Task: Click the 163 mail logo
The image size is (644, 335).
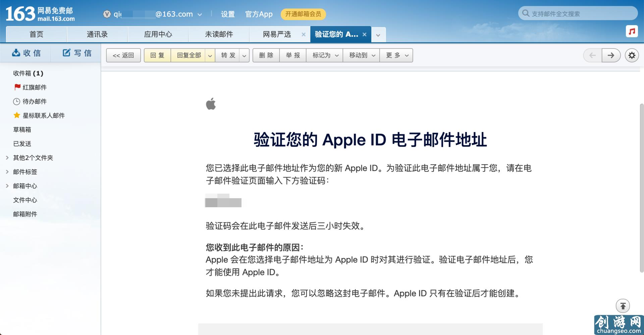Action: 40,14
